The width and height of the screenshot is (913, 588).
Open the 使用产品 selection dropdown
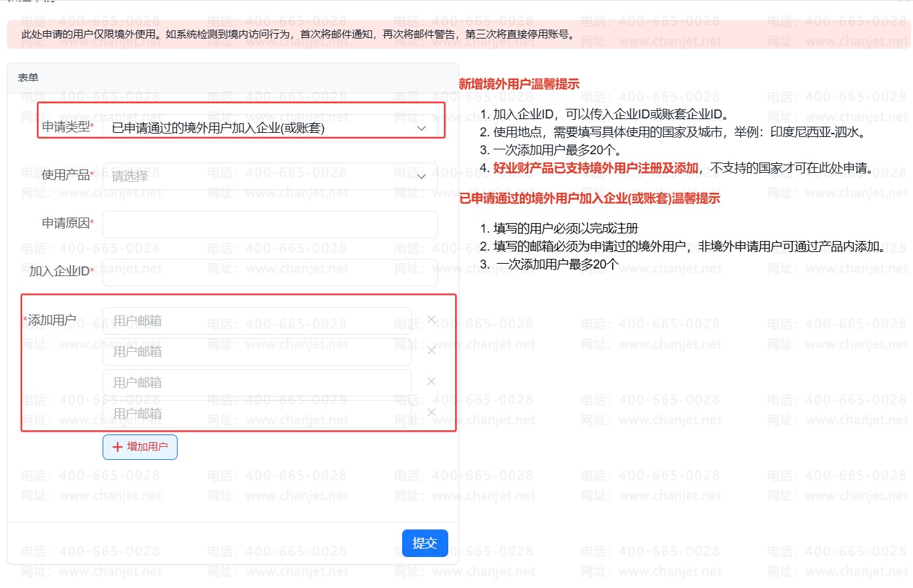[x=269, y=176]
